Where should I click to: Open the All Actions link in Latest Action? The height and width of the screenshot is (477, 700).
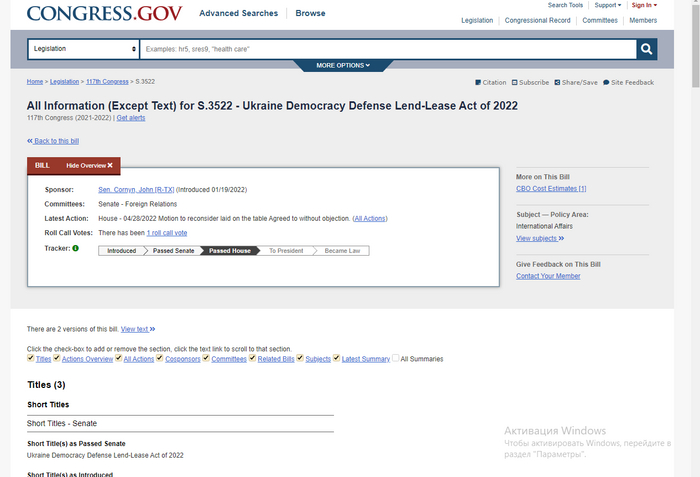(x=370, y=219)
